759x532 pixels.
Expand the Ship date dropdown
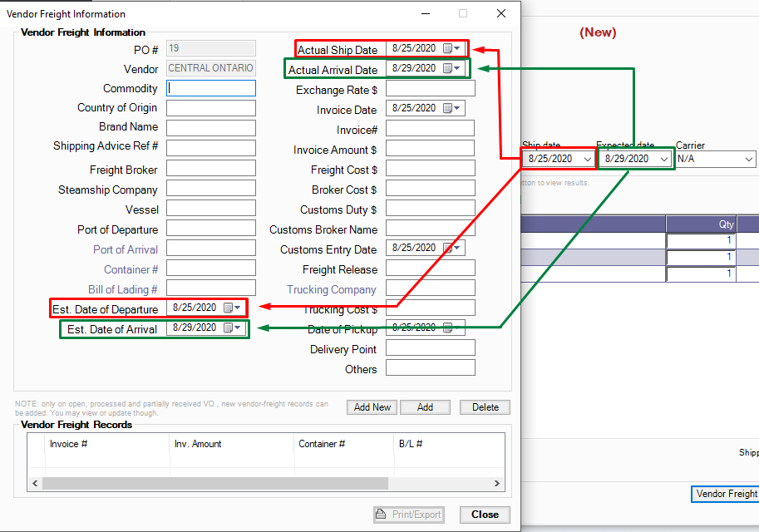tap(588, 159)
